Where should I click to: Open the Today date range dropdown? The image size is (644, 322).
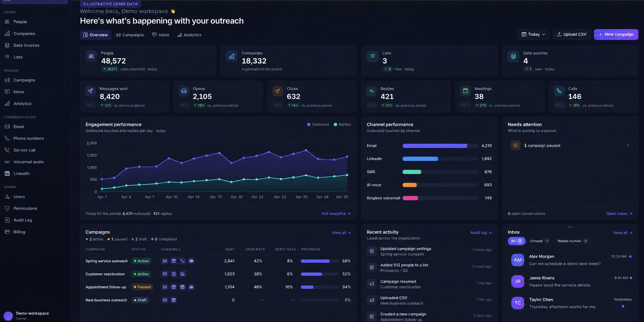tap(533, 35)
